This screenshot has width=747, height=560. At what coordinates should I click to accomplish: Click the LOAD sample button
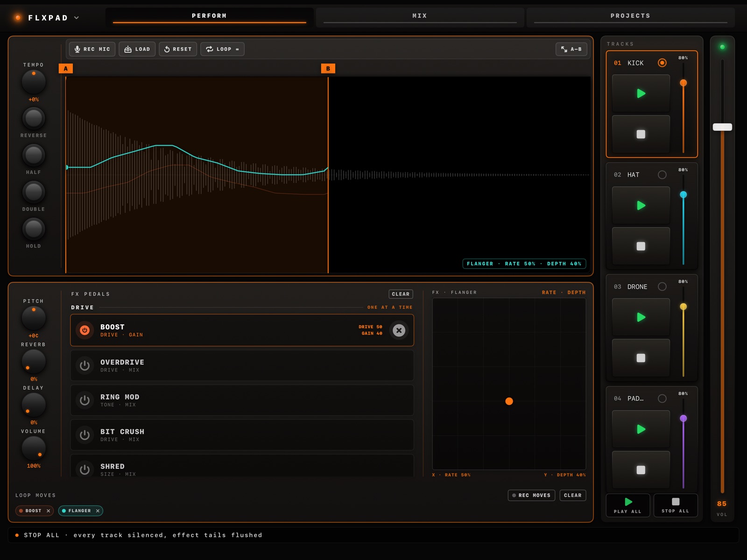tap(137, 49)
